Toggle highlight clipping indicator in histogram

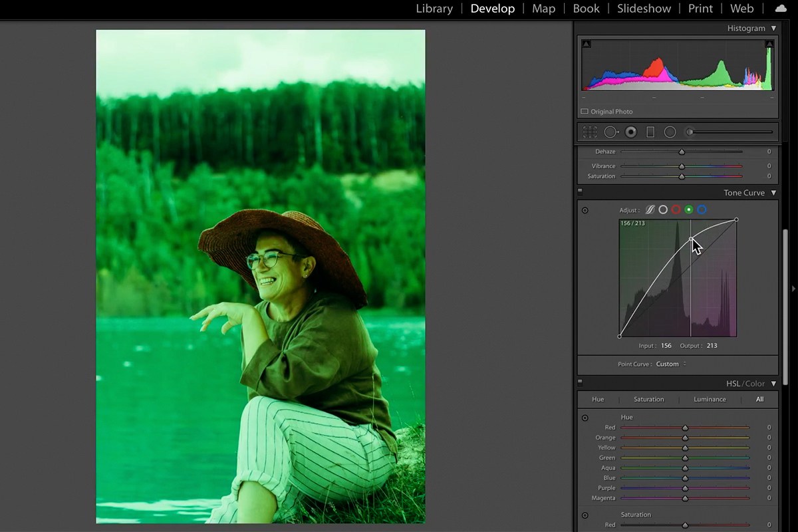click(769, 44)
